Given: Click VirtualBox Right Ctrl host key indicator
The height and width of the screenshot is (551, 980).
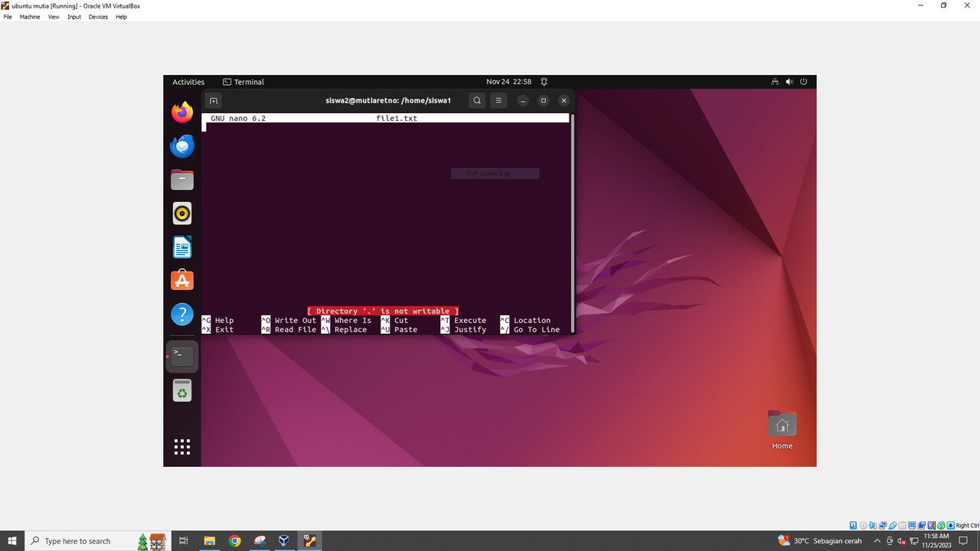Looking at the screenshot, I should coord(967,526).
